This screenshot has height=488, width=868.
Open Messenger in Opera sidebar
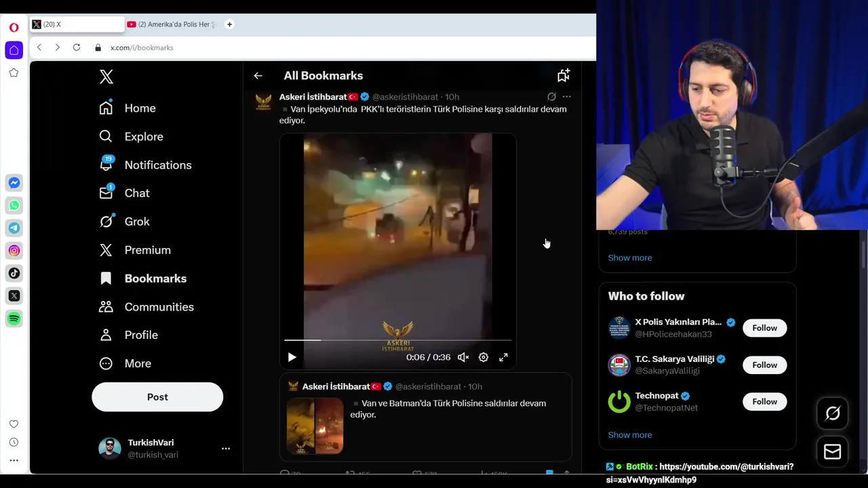(x=14, y=183)
